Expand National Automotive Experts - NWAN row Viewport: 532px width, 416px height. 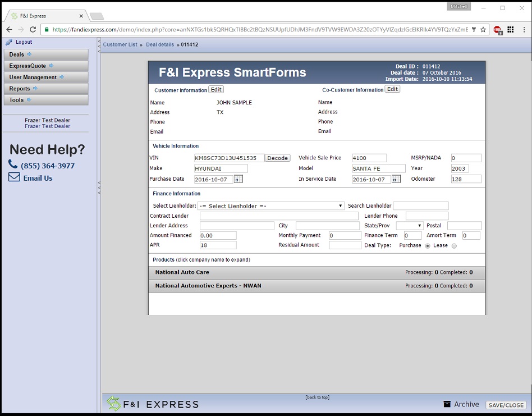pyautogui.click(x=317, y=286)
